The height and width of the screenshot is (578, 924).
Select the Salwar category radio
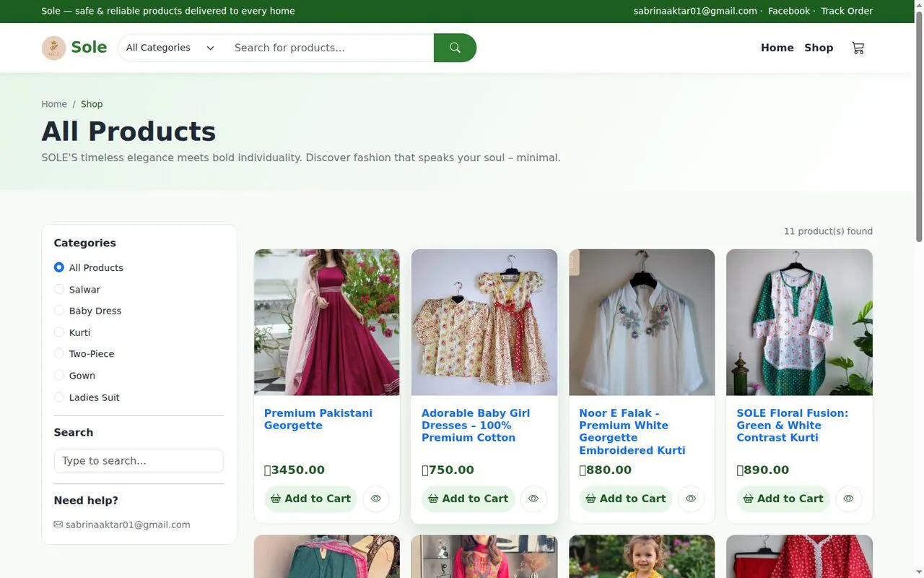(59, 289)
